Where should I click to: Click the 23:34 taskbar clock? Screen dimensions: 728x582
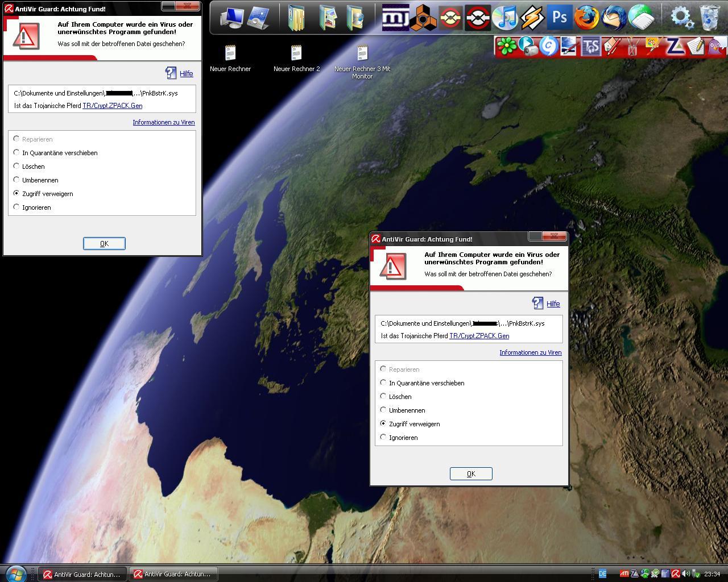point(712,574)
